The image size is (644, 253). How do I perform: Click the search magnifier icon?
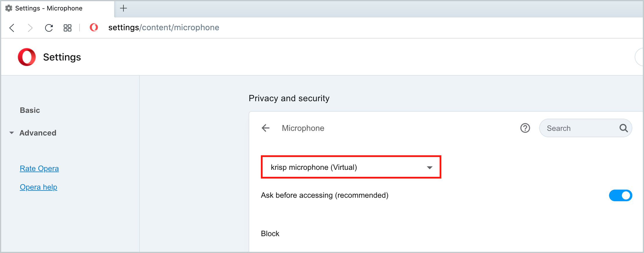(x=623, y=128)
